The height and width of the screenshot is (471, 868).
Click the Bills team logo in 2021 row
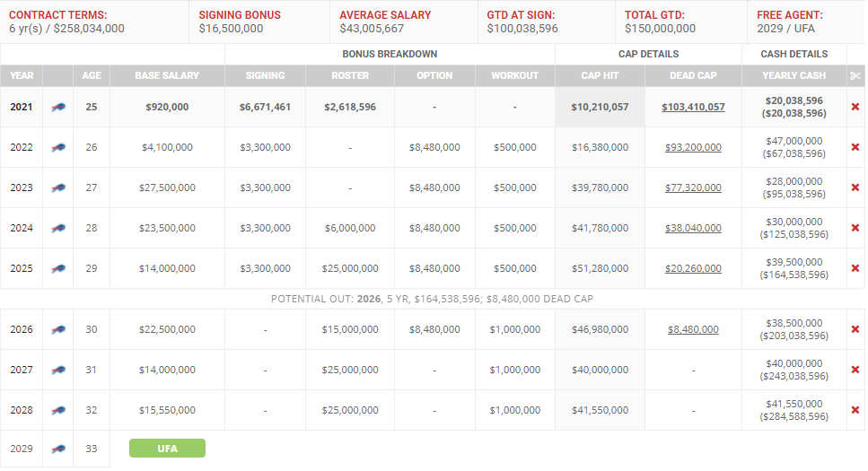pos(57,107)
